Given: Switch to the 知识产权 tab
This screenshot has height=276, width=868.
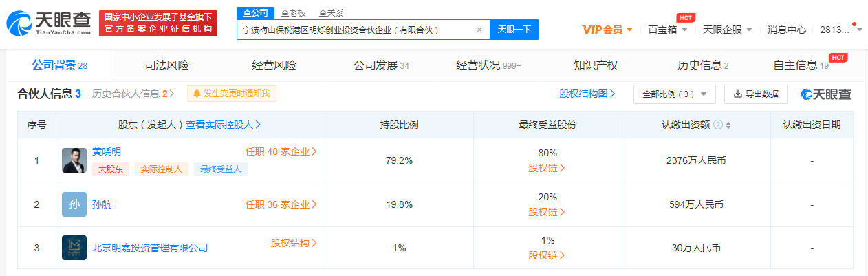Looking at the screenshot, I should point(596,65).
